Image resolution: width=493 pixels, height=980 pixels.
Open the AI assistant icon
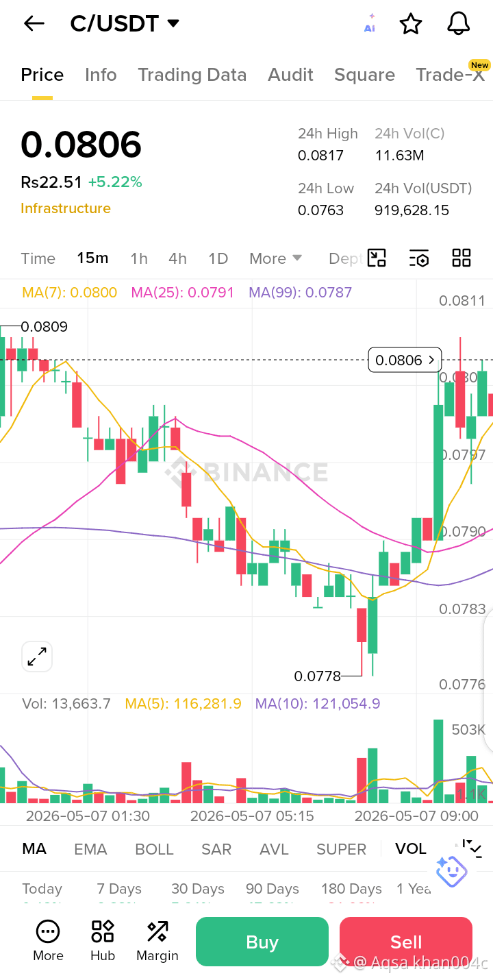(370, 23)
